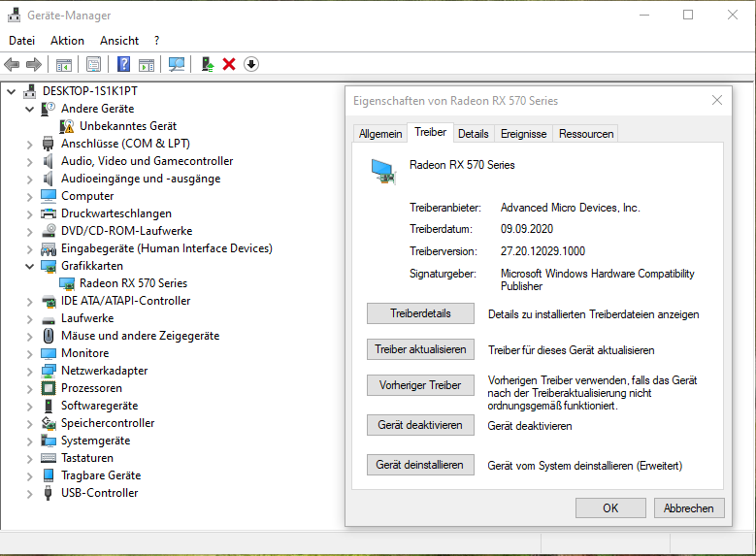
Task: Click the Treiberdetails button
Action: [x=420, y=313]
